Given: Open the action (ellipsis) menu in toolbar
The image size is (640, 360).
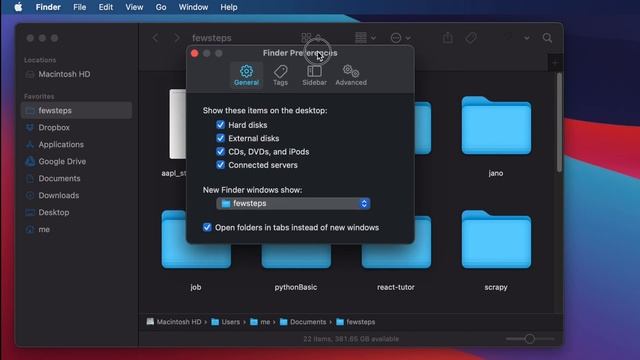Looking at the screenshot, I should [x=400, y=38].
